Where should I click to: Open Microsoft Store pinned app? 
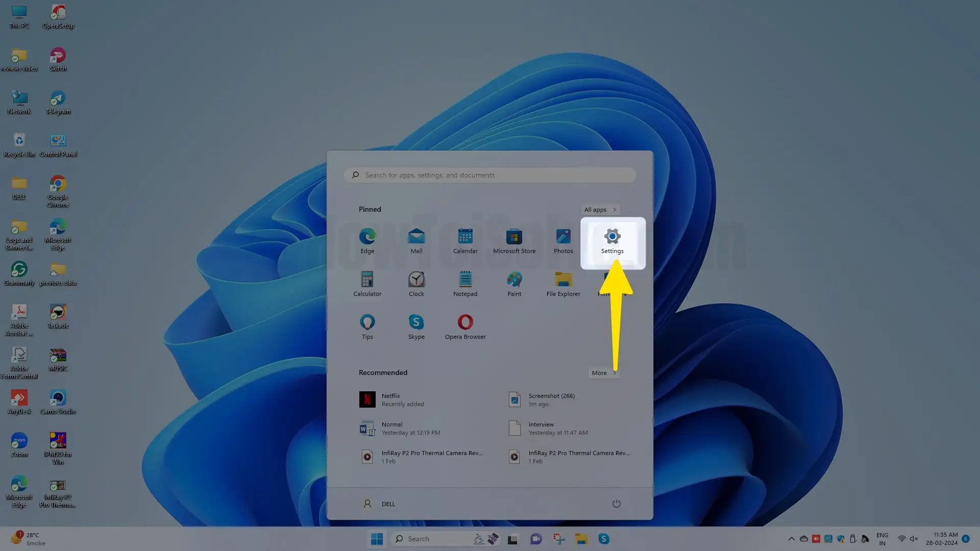tap(514, 241)
